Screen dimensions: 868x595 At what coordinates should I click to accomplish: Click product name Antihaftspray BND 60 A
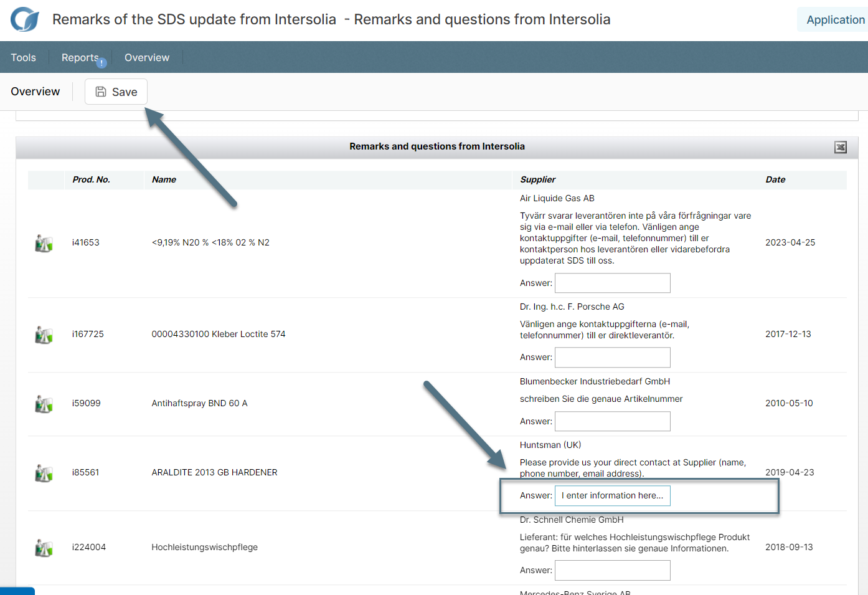(199, 403)
